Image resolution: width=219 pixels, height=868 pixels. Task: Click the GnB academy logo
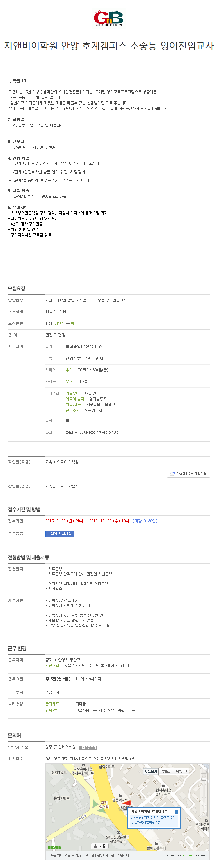click(109, 19)
